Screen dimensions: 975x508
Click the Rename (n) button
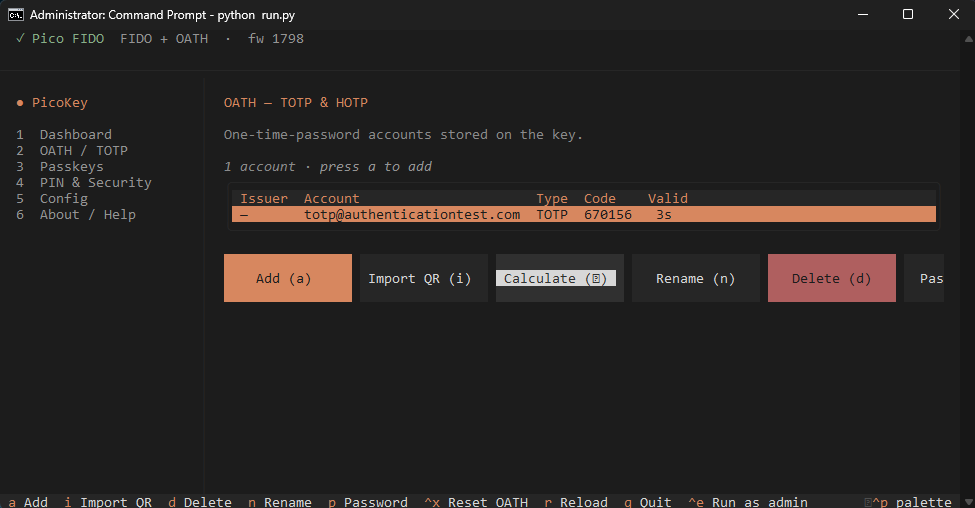(696, 278)
